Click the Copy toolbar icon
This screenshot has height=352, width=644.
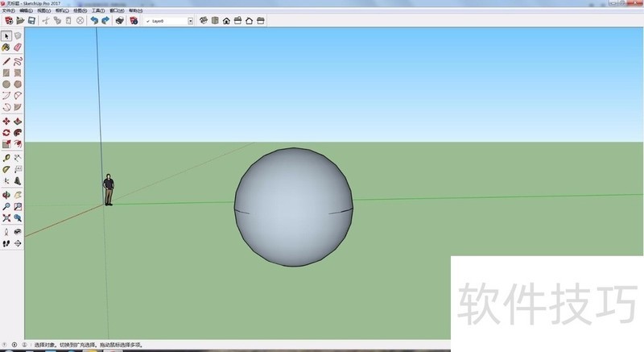(57, 20)
